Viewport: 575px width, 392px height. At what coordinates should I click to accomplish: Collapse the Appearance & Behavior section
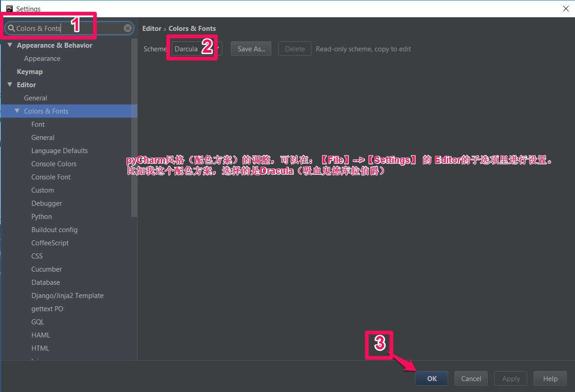click(x=10, y=45)
